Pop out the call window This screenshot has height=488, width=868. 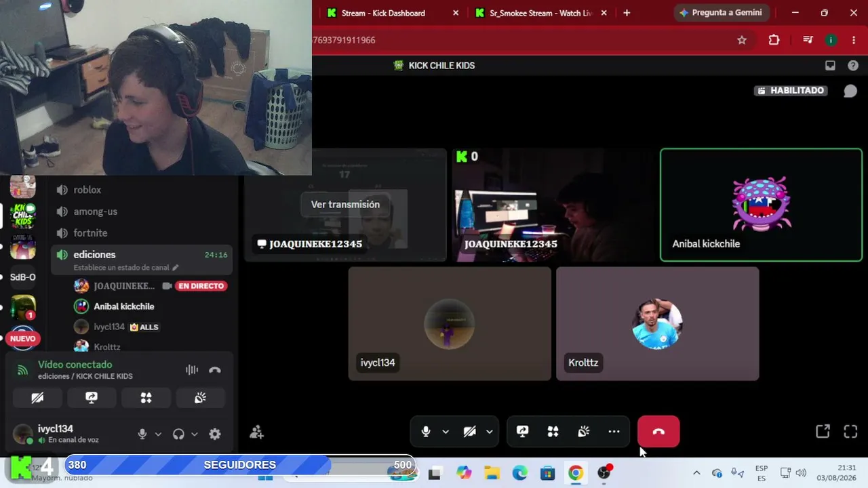tap(823, 432)
